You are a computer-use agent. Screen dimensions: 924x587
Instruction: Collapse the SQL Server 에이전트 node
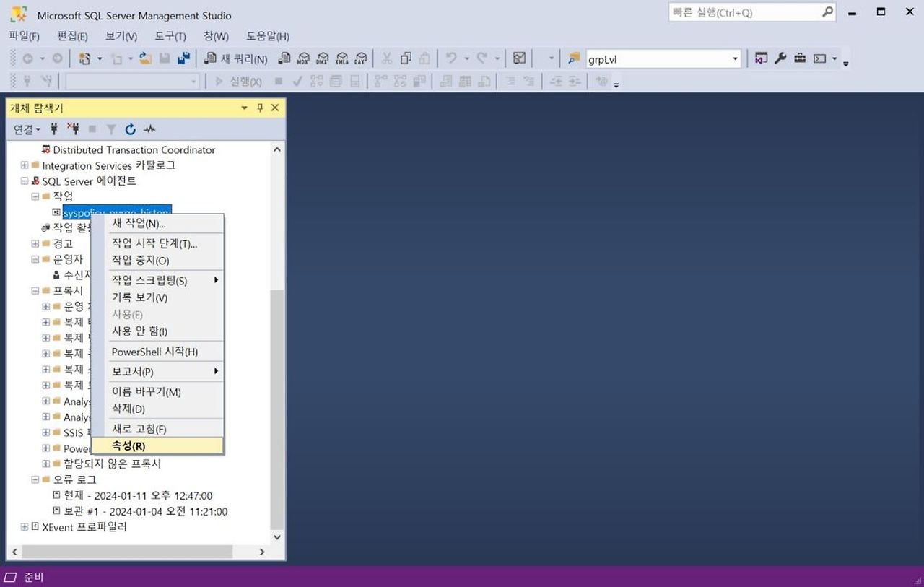click(x=25, y=181)
